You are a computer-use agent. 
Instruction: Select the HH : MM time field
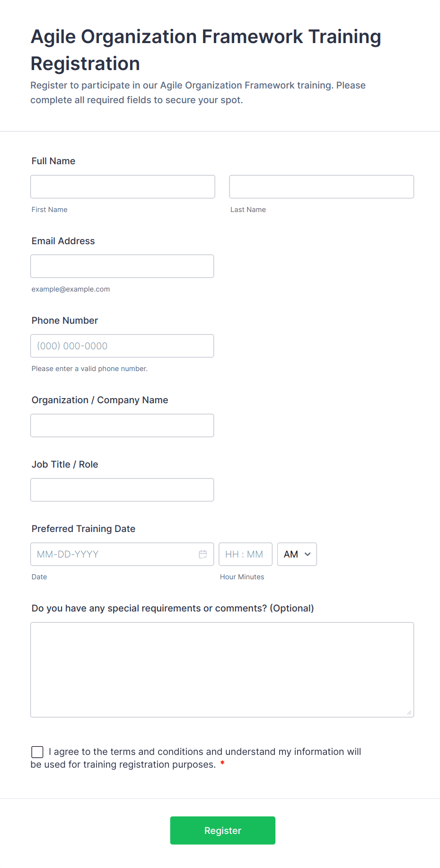[245, 554]
